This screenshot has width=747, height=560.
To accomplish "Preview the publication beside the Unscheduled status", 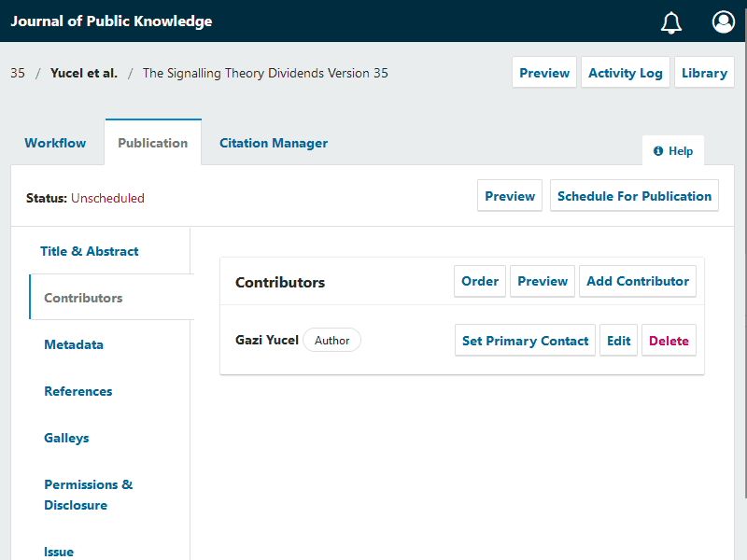I will pos(510,196).
